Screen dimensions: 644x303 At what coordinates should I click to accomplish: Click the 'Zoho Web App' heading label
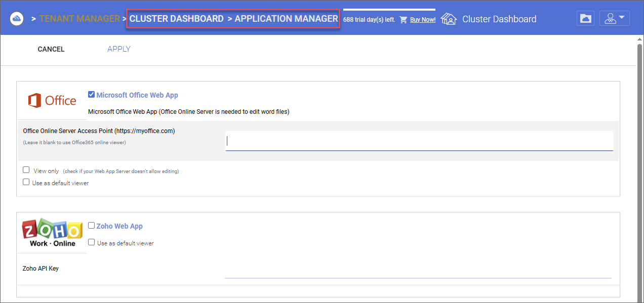click(x=119, y=226)
